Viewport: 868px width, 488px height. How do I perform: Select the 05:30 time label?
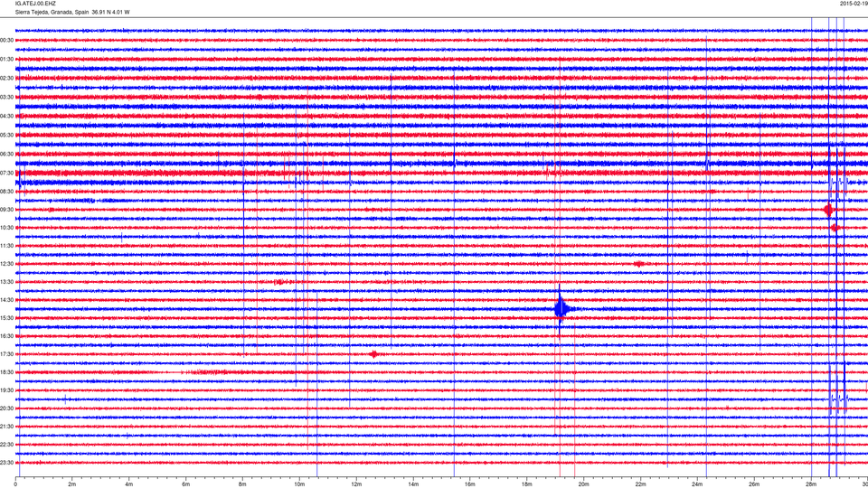tap(6, 135)
